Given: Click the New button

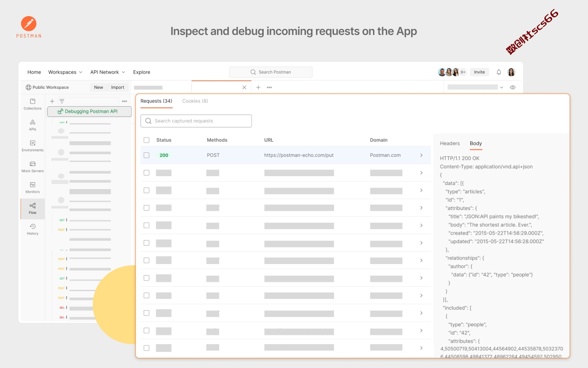Looking at the screenshot, I should point(99,87).
